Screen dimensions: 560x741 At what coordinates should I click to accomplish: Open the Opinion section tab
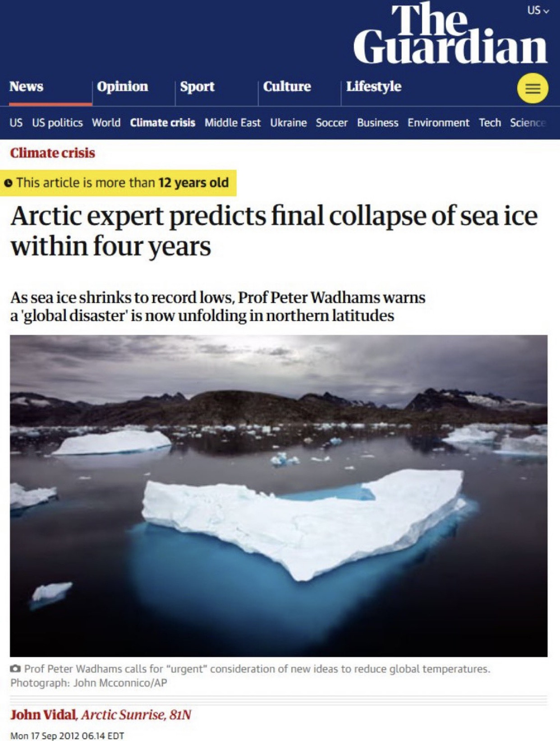pos(123,86)
